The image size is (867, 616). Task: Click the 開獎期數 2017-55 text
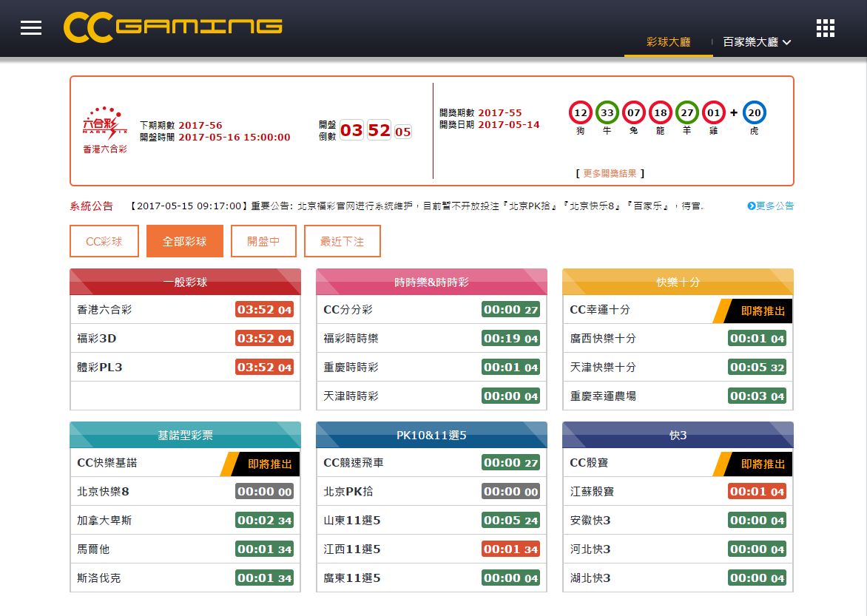tap(481, 113)
